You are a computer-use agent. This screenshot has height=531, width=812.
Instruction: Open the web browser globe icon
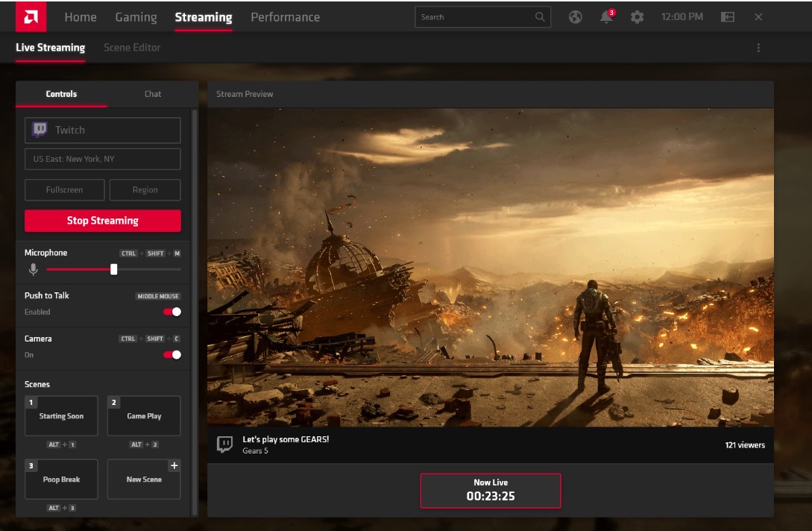coord(575,17)
